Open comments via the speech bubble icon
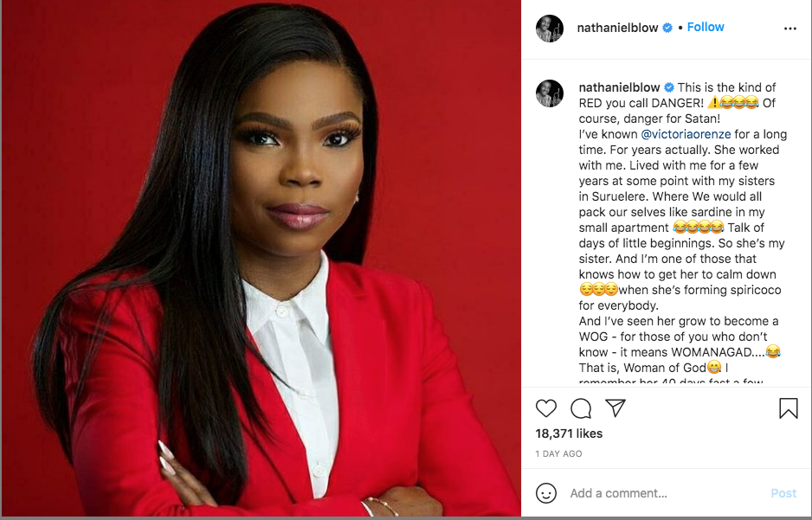The image size is (812, 520). tap(581, 408)
